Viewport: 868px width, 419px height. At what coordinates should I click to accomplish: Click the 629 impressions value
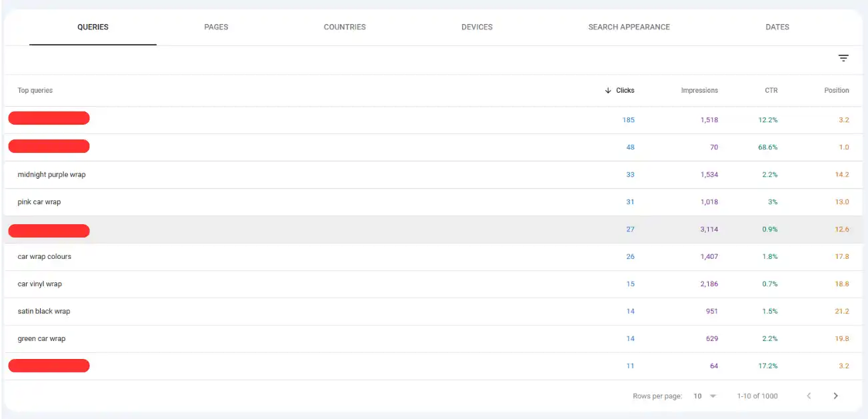[712, 339]
